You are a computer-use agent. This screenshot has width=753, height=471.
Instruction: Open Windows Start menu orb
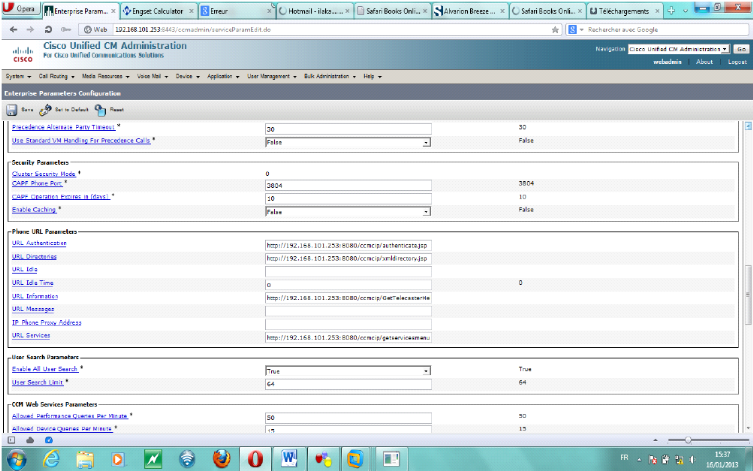16,459
